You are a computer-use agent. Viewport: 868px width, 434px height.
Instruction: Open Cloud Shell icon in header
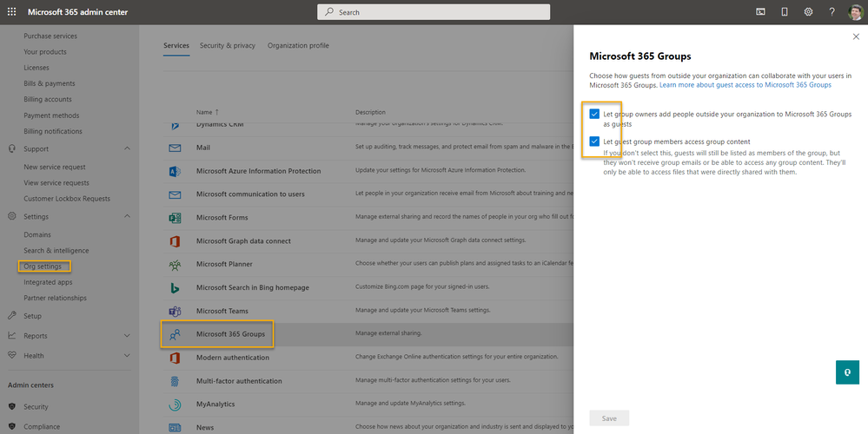760,11
